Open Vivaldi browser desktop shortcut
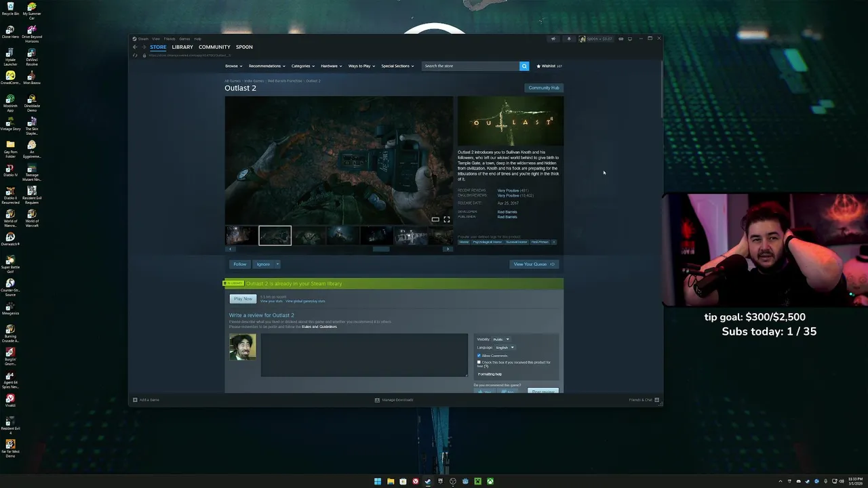Screen dimensions: 868x488 point(10,401)
